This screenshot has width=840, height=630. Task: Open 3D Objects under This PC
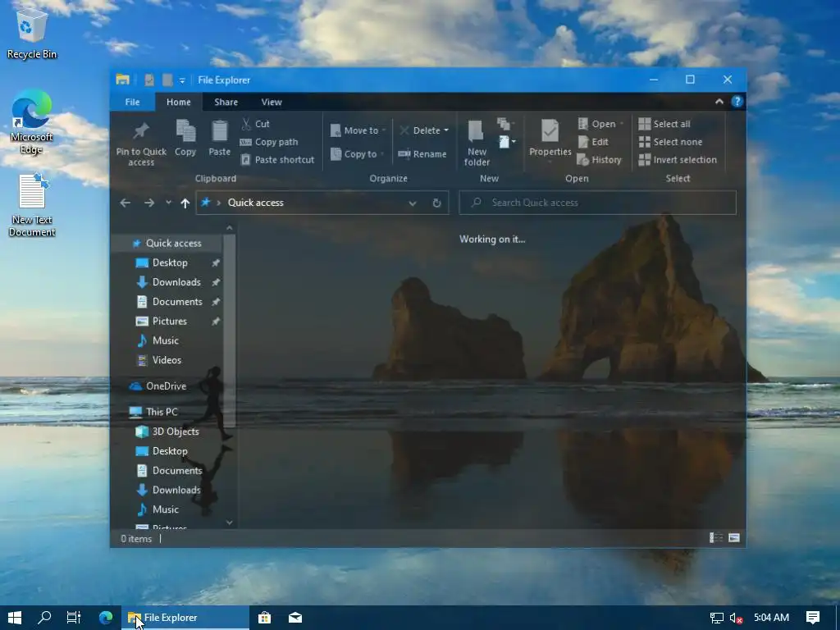[x=176, y=431]
